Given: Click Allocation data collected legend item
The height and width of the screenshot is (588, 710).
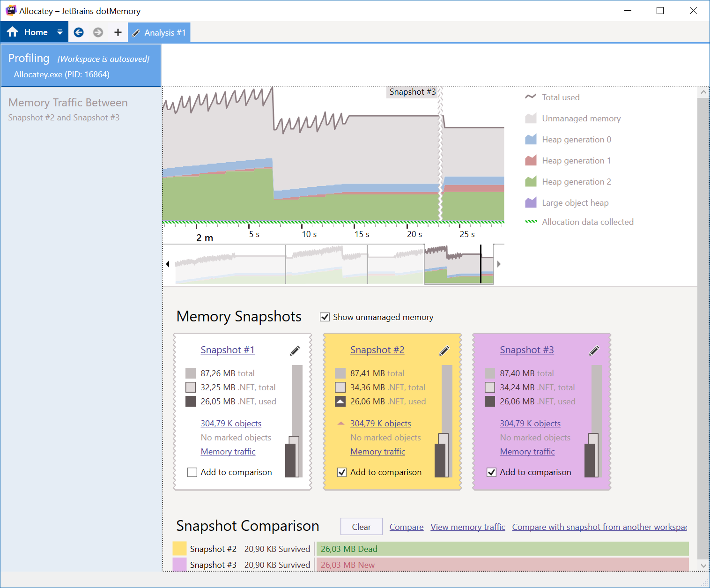Looking at the screenshot, I should (579, 222).
